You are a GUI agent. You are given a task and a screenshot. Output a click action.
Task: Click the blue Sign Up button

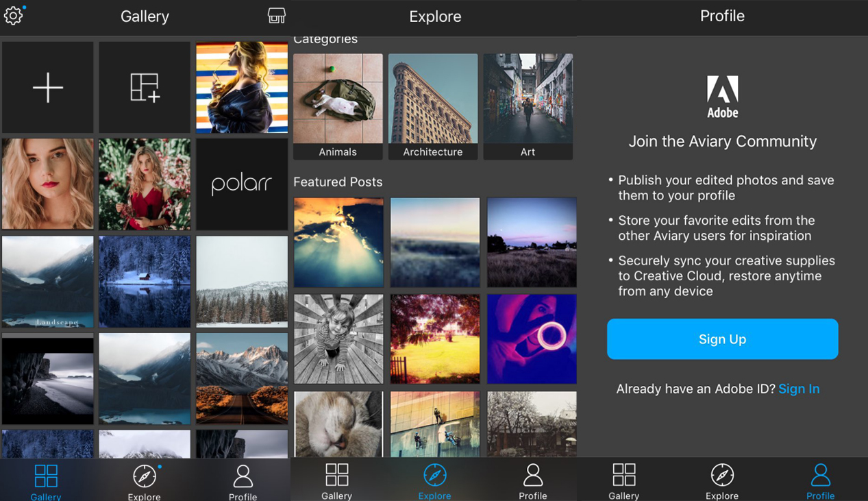click(722, 339)
